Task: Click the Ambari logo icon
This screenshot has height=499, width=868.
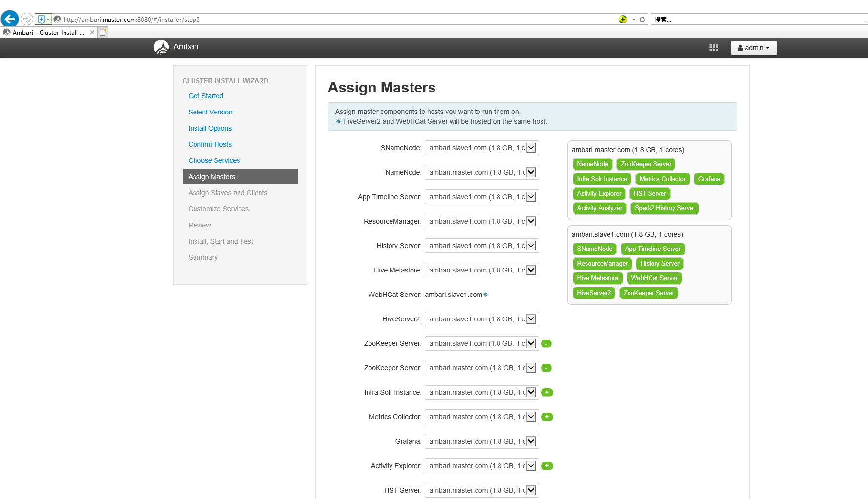Action: pyautogui.click(x=161, y=47)
